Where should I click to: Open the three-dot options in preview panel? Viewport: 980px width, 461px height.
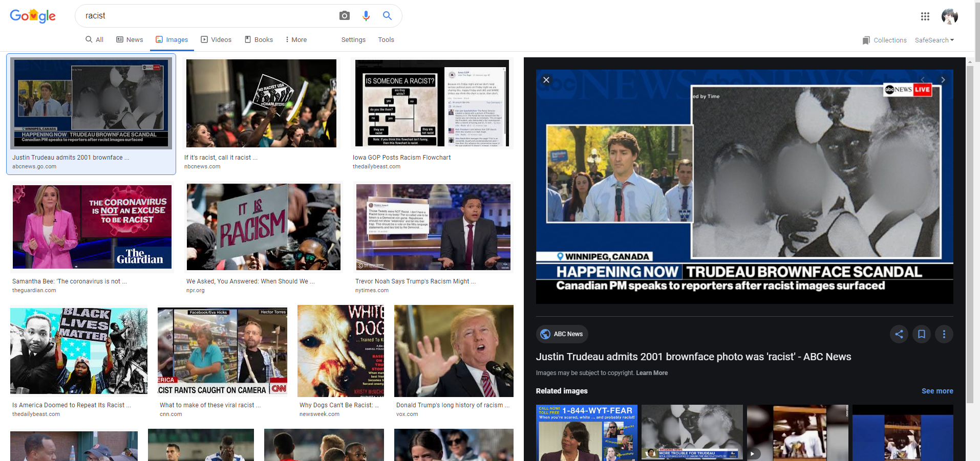(944, 334)
